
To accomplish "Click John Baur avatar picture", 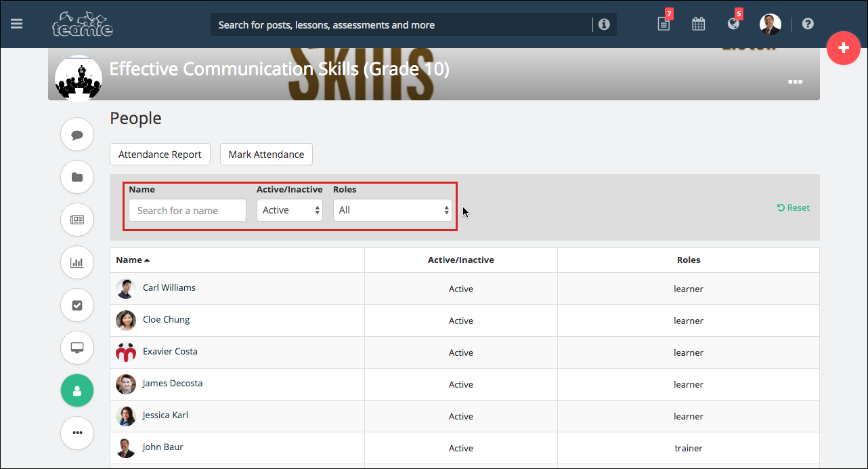I will (126, 448).
